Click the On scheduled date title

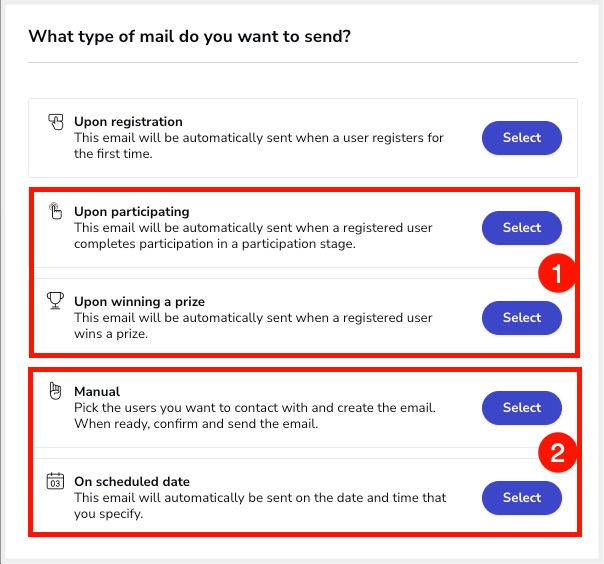pos(132,482)
